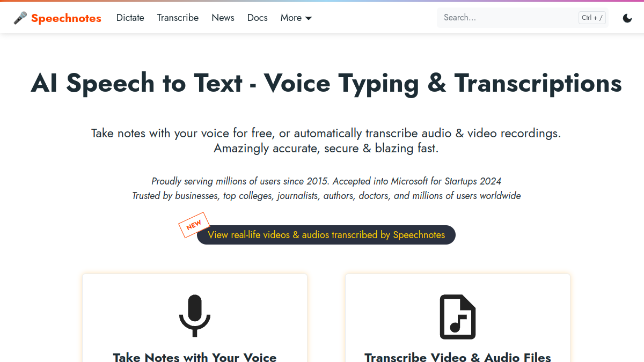This screenshot has height=362, width=644.
Task: Click the large microphone icon on the card
Action: (x=195, y=316)
